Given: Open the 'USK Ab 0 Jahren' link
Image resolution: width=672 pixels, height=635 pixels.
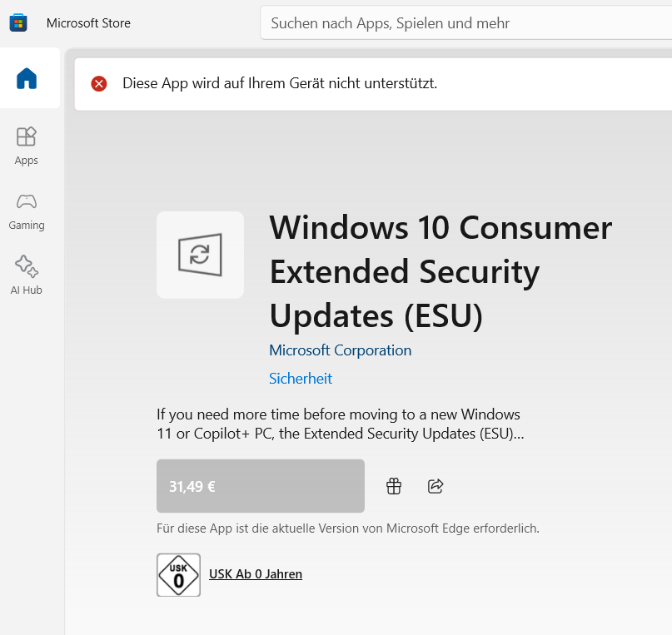Looking at the screenshot, I should [256, 573].
